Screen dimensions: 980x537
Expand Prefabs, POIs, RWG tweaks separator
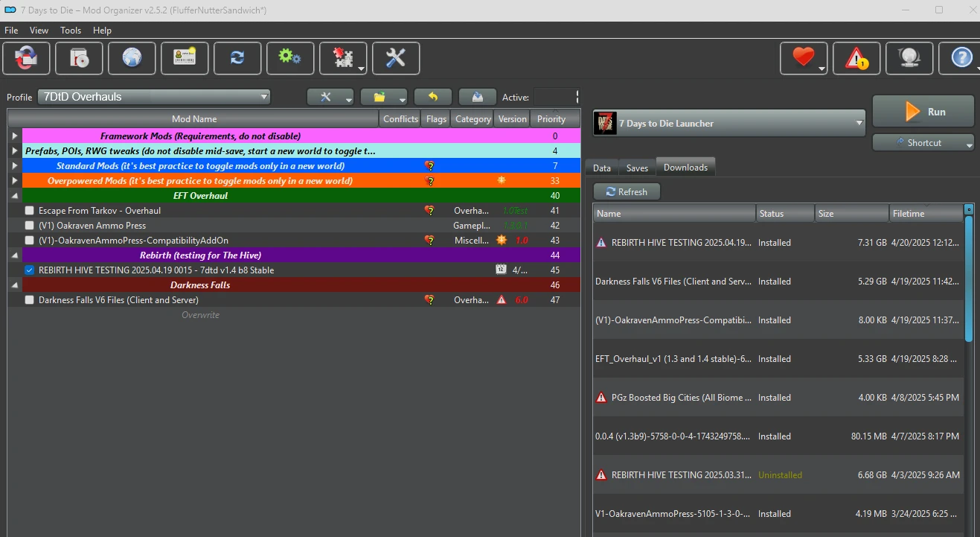(15, 151)
